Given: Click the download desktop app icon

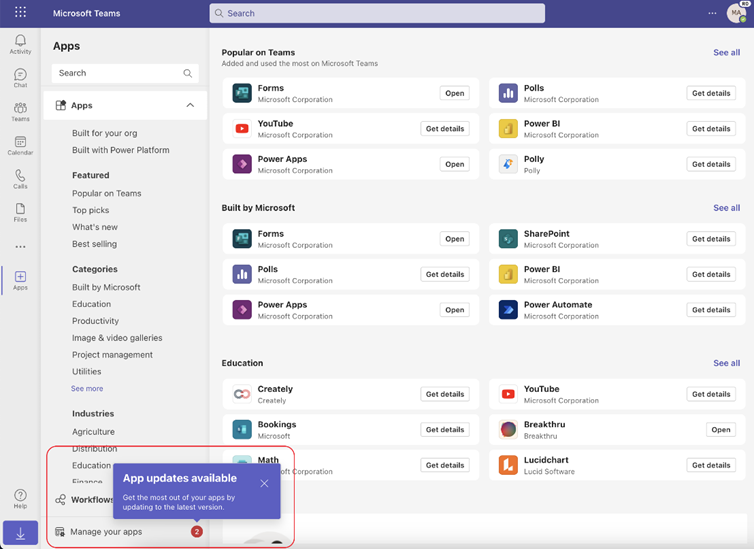Looking at the screenshot, I should [x=20, y=533].
